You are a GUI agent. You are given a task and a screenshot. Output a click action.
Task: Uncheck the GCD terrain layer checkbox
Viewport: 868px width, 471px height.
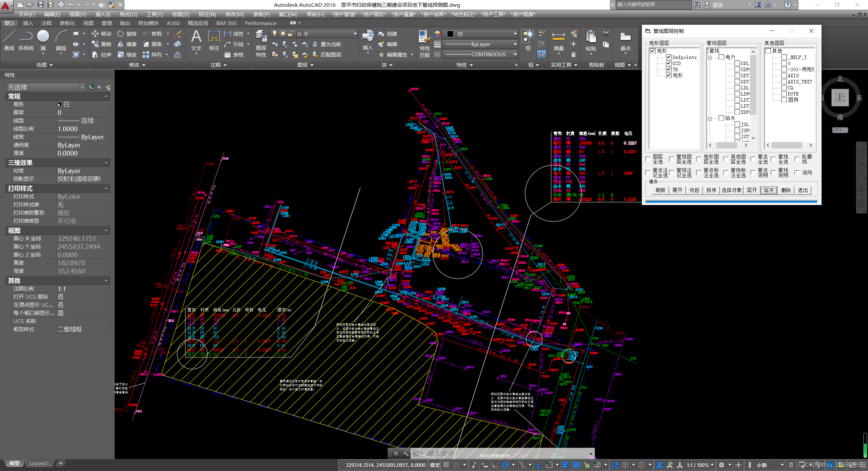669,63
